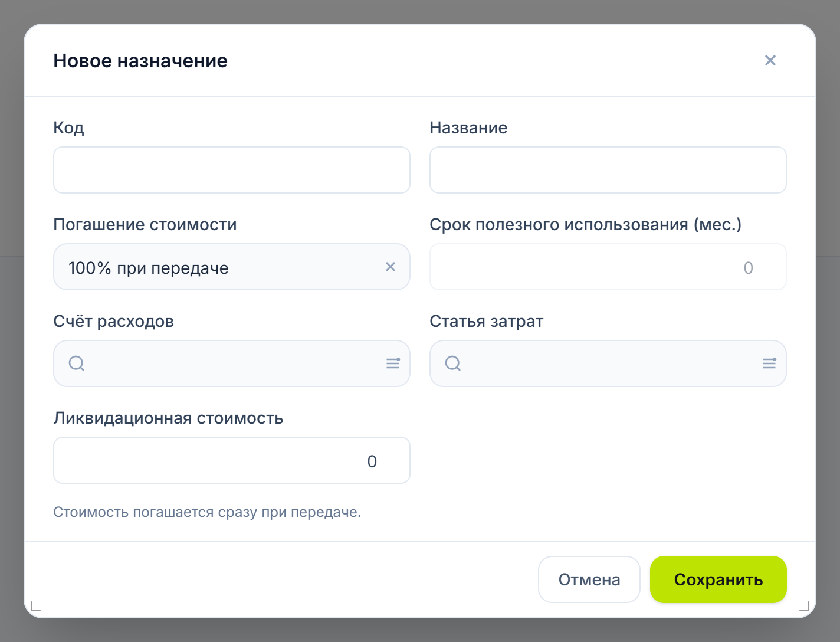Screen dimensions: 840x642
Task: Click the search icon in Статья затрат
Action: coord(453,363)
